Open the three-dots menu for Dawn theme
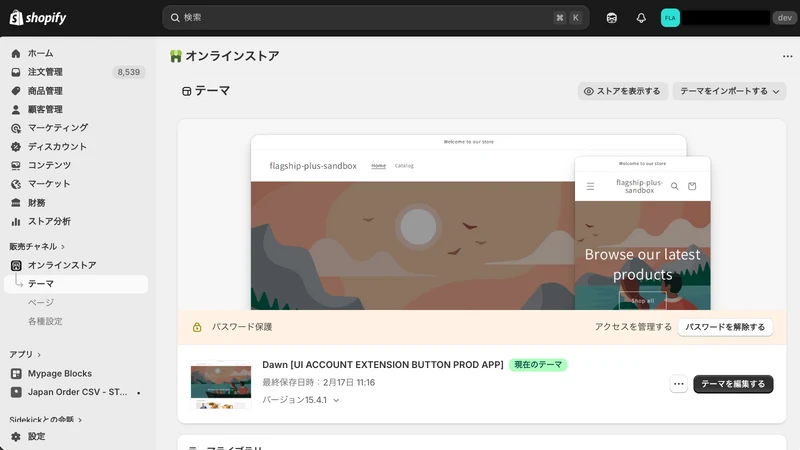800x450 pixels. click(x=678, y=384)
